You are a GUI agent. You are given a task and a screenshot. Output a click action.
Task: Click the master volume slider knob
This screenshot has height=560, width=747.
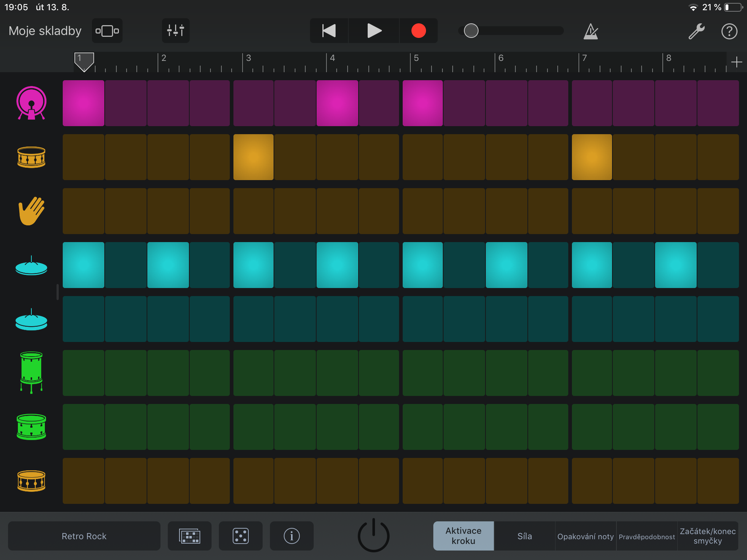(471, 31)
